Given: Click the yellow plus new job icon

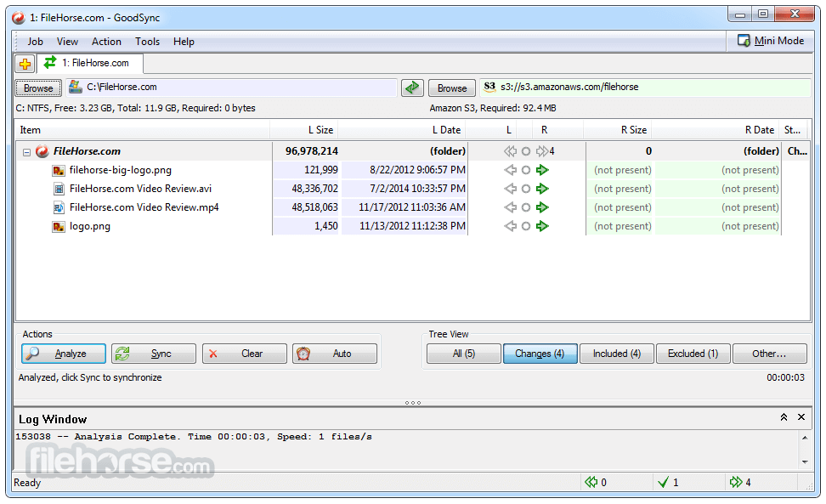Looking at the screenshot, I should click(25, 64).
